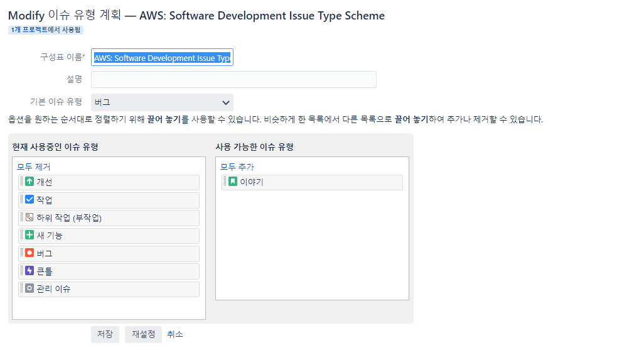Image resolution: width=644 pixels, height=355 pixels.
Task: Click the red 버그 bug icon
Action: 30,253
